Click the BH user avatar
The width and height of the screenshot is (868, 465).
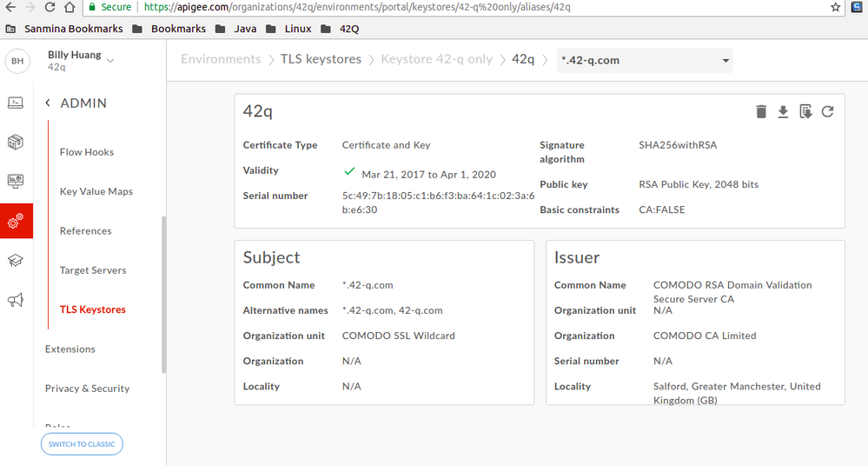click(17, 61)
